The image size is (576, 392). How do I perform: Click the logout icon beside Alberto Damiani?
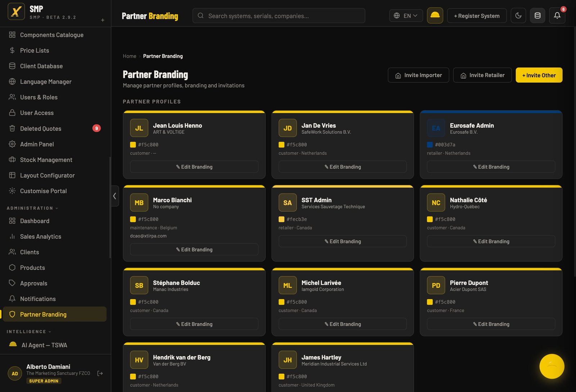pyautogui.click(x=100, y=373)
